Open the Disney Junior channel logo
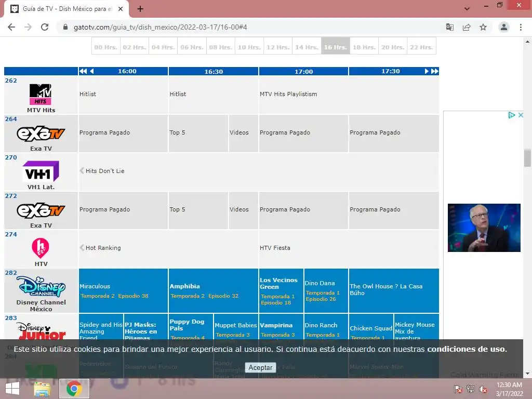The width and height of the screenshot is (532, 399). click(41, 331)
